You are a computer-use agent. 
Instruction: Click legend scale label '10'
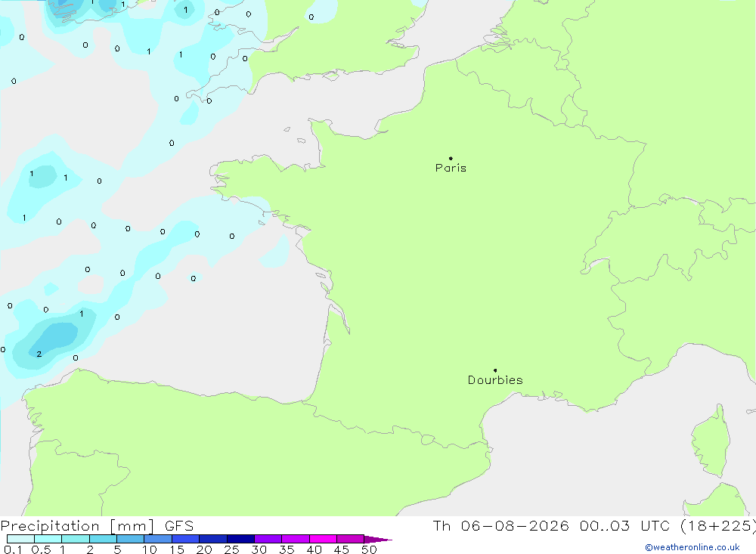pyautogui.click(x=150, y=549)
